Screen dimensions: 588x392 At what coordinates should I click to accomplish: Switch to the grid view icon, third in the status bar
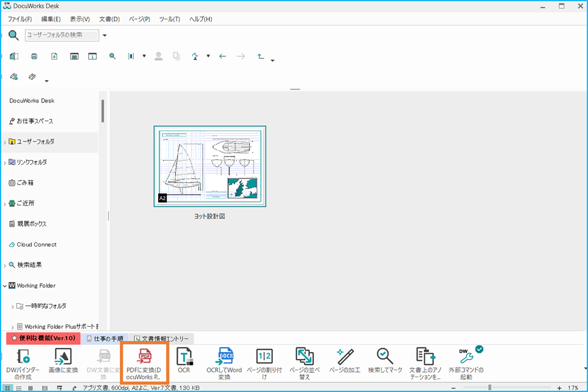pos(31,388)
